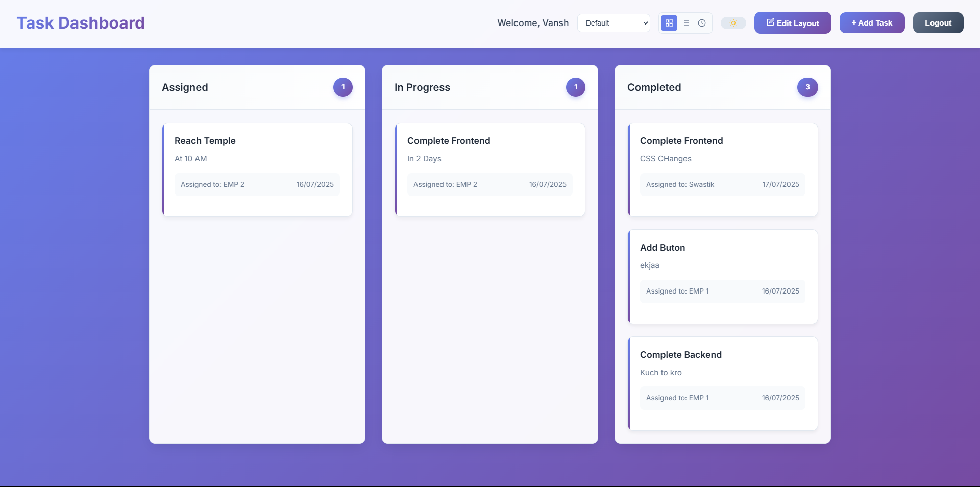The image size is (980, 487).
Task: Switch to the list view icon
Action: (x=686, y=23)
